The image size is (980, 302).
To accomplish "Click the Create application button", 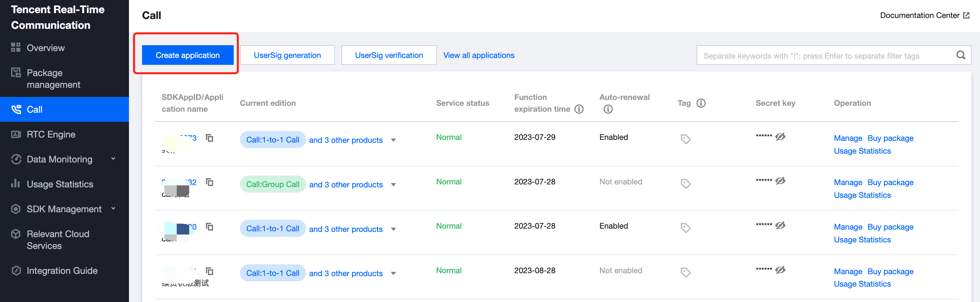I will [x=188, y=55].
